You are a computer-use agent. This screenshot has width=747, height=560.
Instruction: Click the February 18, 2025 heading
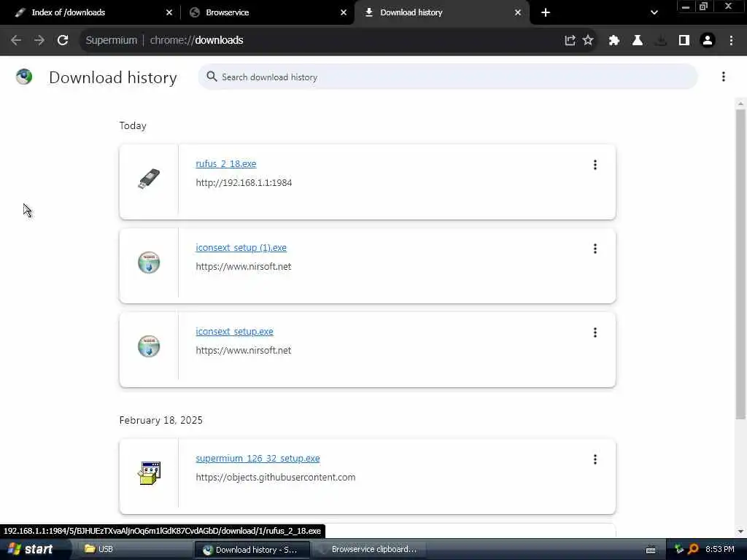tap(161, 420)
